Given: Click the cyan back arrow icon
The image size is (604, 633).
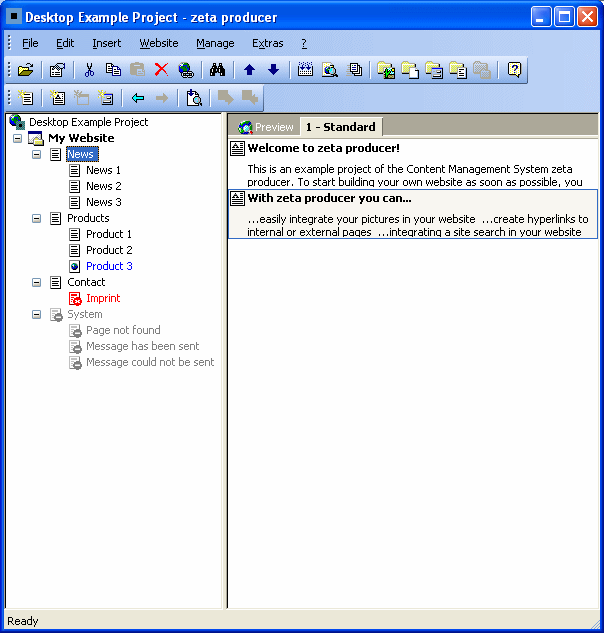Looking at the screenshot, I should 138,98.
